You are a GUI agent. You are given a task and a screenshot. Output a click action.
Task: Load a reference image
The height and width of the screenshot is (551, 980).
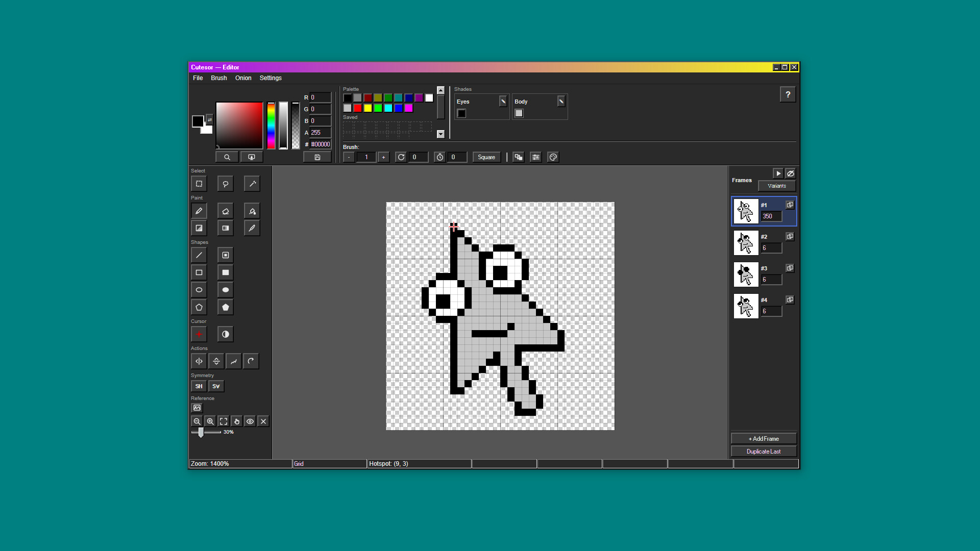197,408
